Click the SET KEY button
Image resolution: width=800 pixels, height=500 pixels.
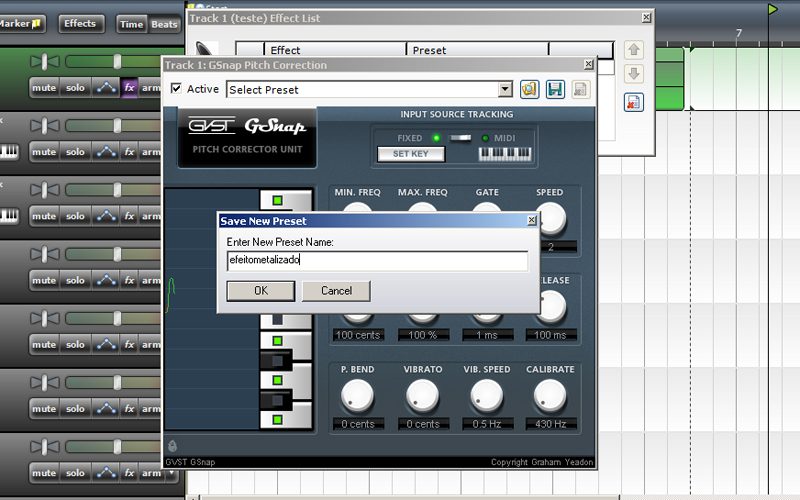411,154
